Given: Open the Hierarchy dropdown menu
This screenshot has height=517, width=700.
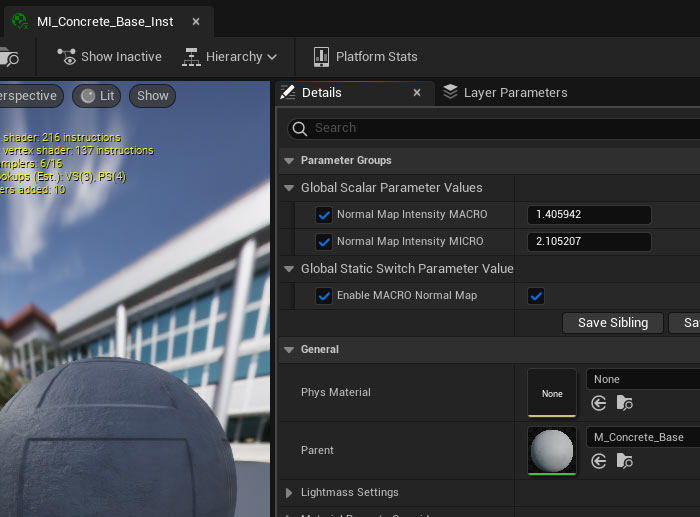Looking at the screenshot, I should point(230,57).
